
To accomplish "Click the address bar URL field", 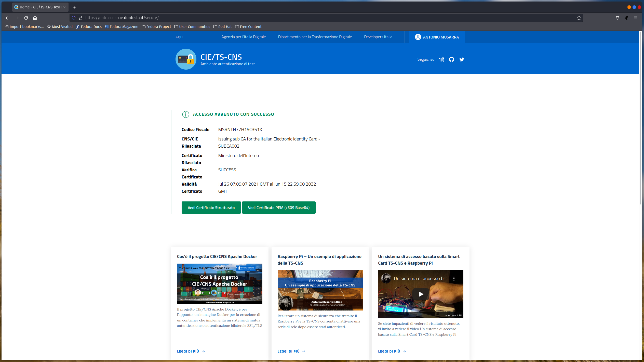I will tap(306, 18).
